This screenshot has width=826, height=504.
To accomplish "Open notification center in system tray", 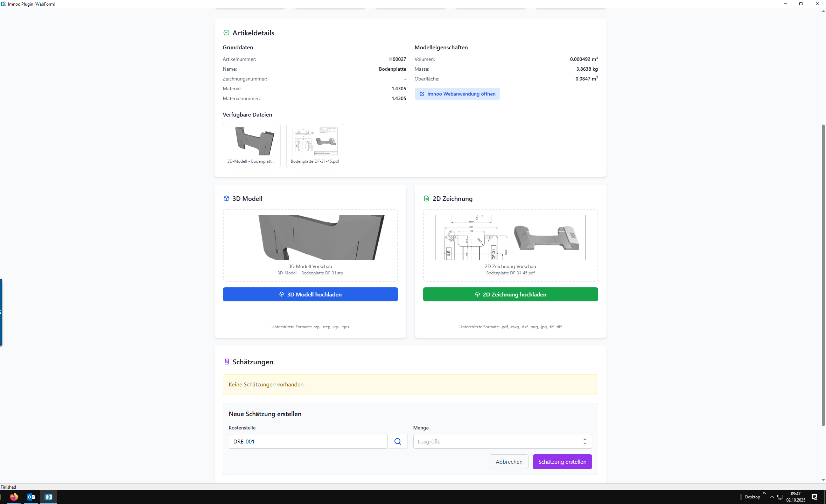I will [x=814, y=497].
